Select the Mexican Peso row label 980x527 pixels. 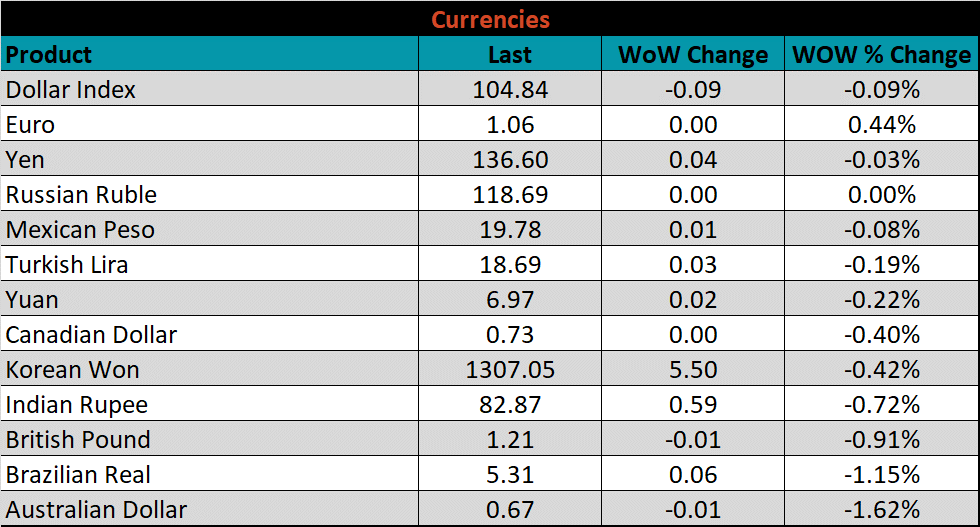(80, 229)
